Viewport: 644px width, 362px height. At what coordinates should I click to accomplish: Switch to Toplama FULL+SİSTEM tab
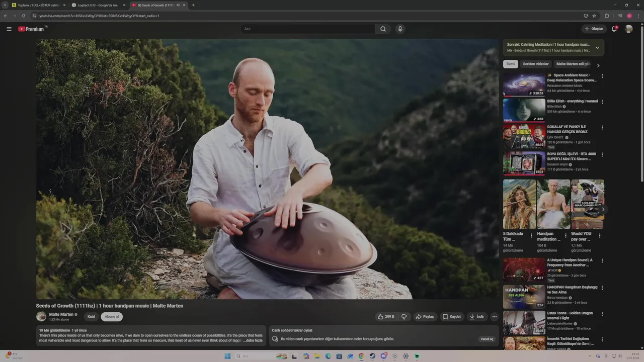coord(38,5)
